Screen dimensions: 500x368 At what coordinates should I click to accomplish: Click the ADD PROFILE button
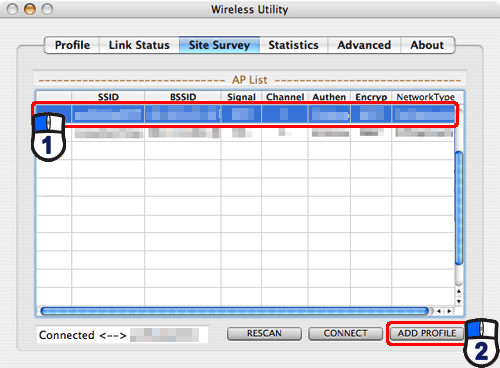point(427,333)
